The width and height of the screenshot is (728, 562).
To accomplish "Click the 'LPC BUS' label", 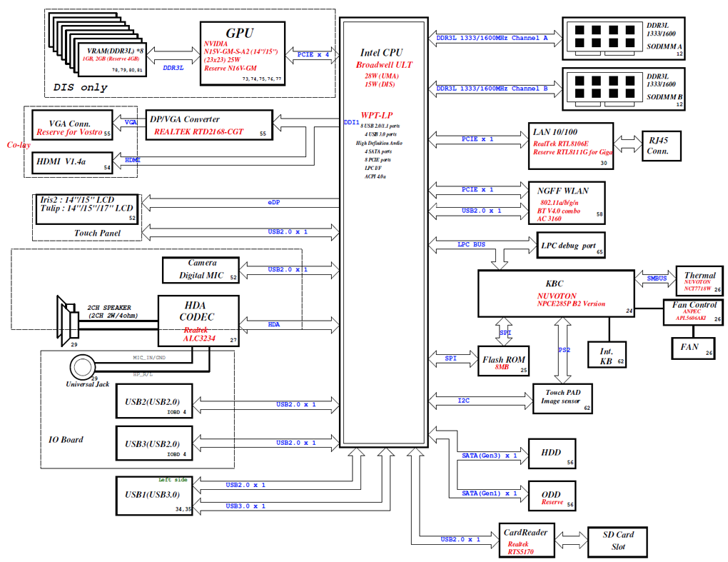I will pos(471,244).
